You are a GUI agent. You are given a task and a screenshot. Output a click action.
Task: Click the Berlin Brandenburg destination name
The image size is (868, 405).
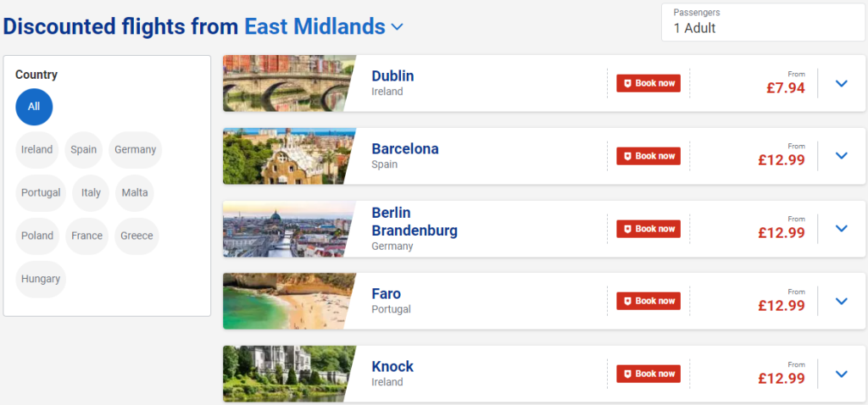pos(415,221)
